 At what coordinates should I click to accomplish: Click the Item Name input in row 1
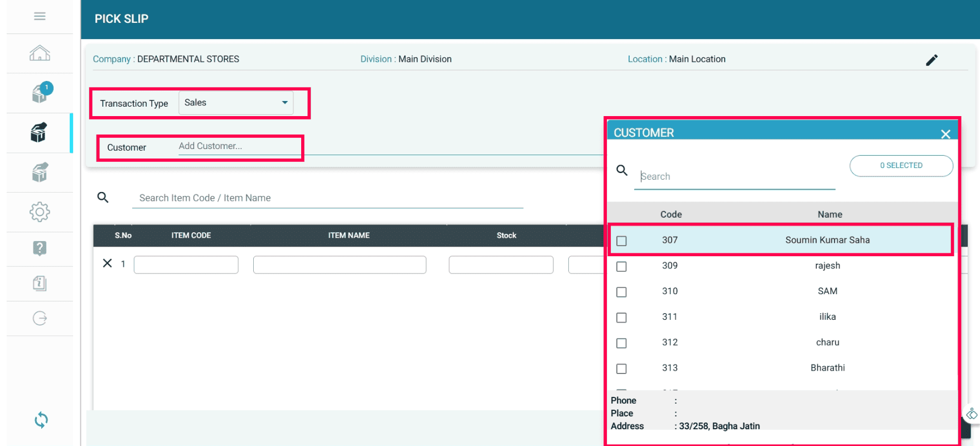pyautogui.click(x=340, y=265)
